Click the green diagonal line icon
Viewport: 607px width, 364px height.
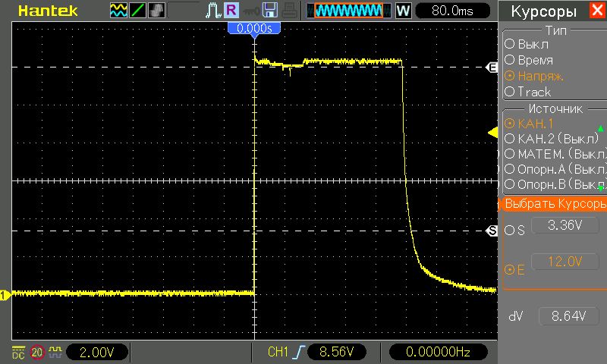tap(137, 11)
